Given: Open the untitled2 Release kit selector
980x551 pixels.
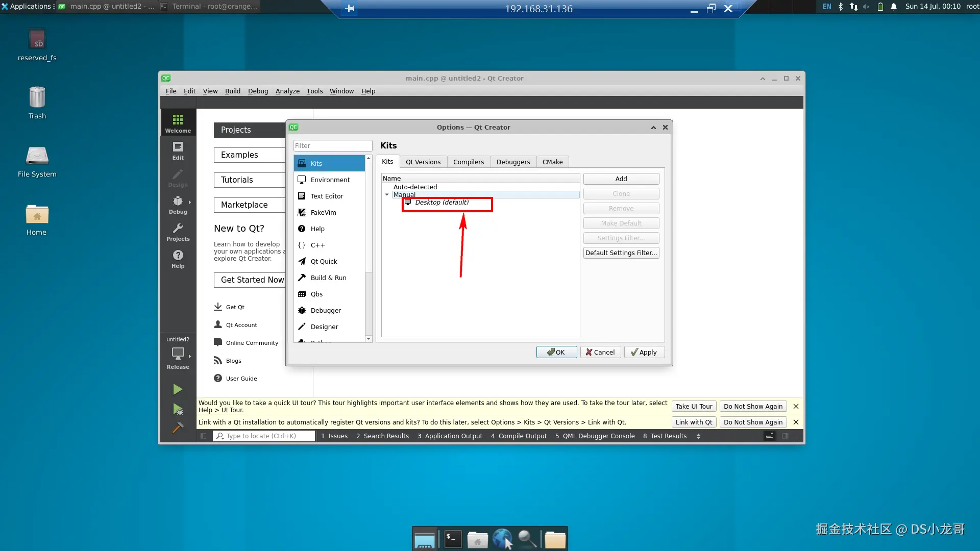Looking at the screenshot, I should (x=178, y=354).
